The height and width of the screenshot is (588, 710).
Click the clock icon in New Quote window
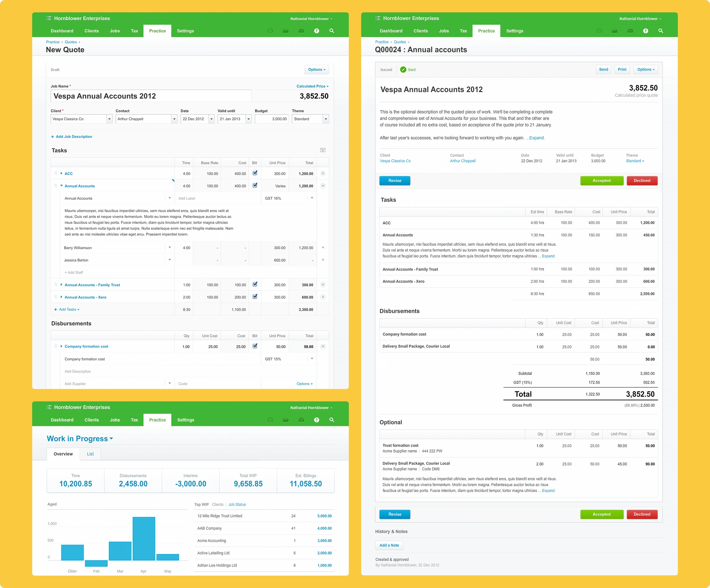(270, 31)
